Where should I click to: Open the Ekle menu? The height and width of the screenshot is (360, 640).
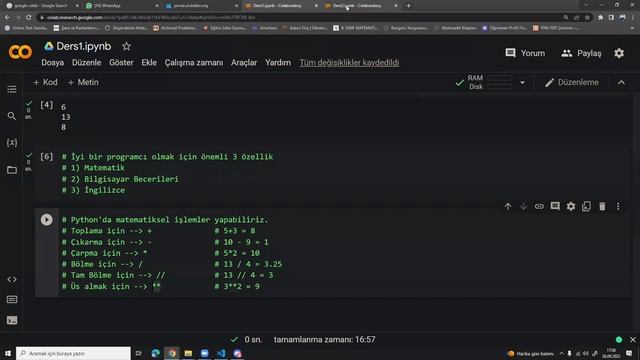[x=149, y=62]
